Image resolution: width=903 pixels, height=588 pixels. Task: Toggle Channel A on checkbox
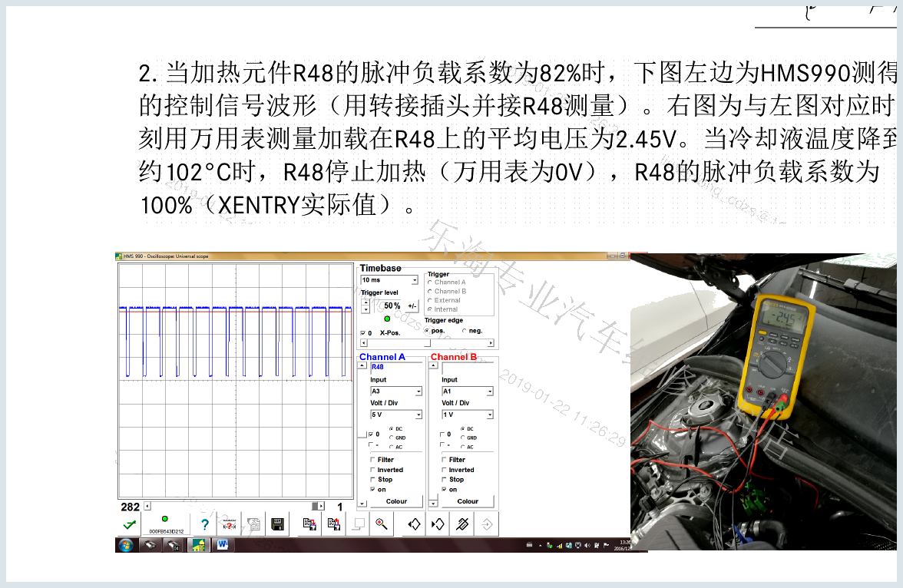coord(372,490)
